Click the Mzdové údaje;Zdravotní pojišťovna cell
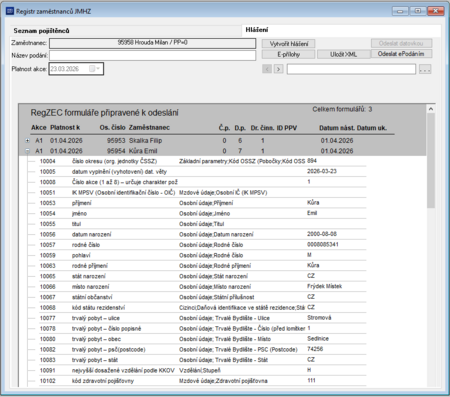Viewport: 450px width, 397px height. (223, 381)
